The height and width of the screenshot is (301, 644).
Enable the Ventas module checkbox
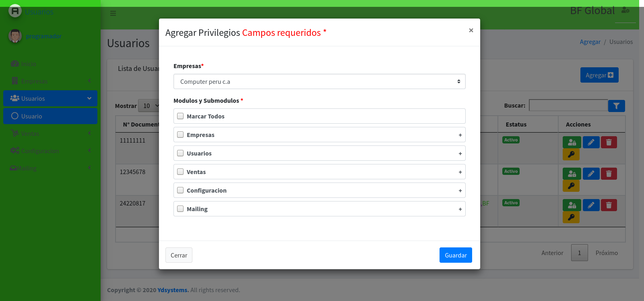tap(180, 172)
